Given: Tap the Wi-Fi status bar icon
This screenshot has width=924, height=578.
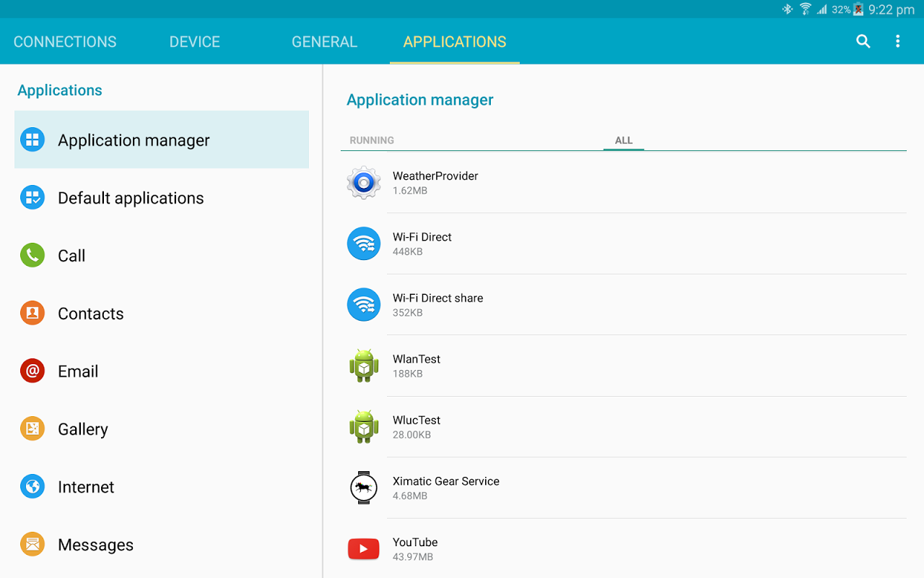Looking at the screenshot, I should point(806,9).
